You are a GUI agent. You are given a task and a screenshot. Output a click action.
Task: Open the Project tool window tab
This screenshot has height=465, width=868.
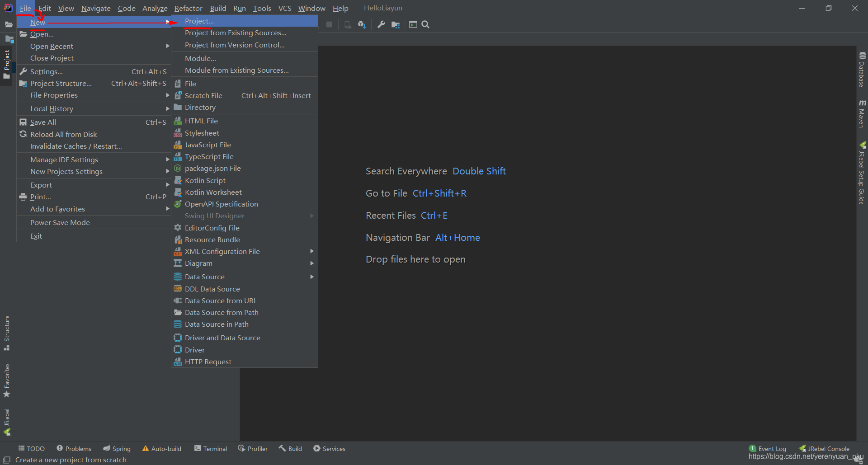pos(6,64)
